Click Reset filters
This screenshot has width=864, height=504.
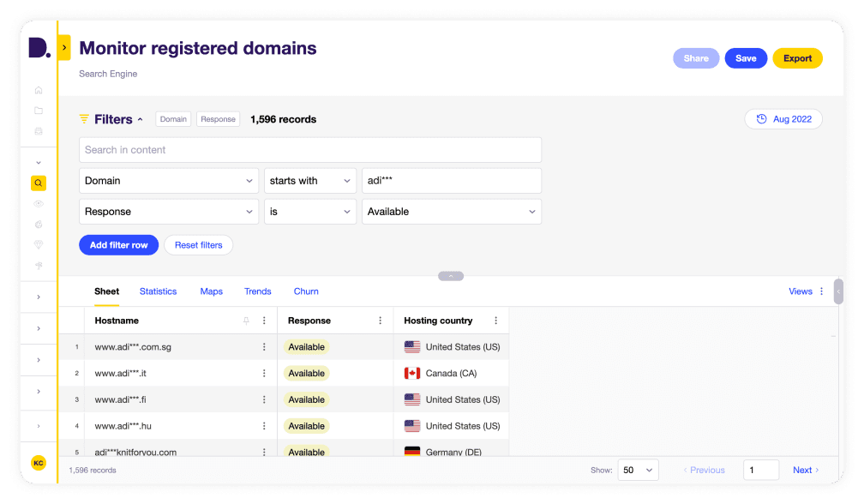point(198,245)
